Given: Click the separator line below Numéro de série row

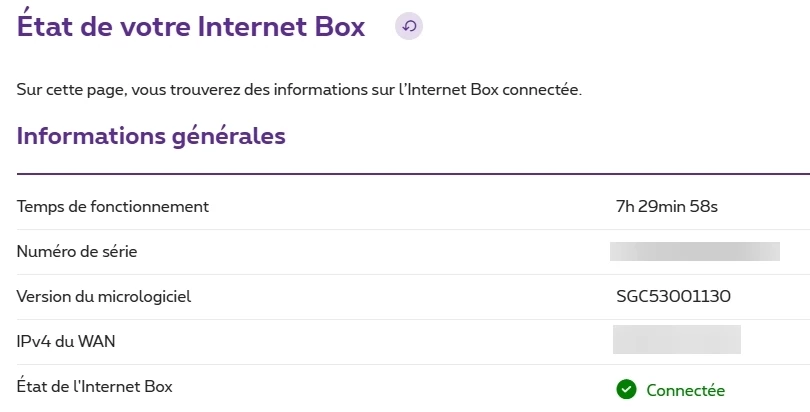Looking at the screenshot, I should pos(413,274).
